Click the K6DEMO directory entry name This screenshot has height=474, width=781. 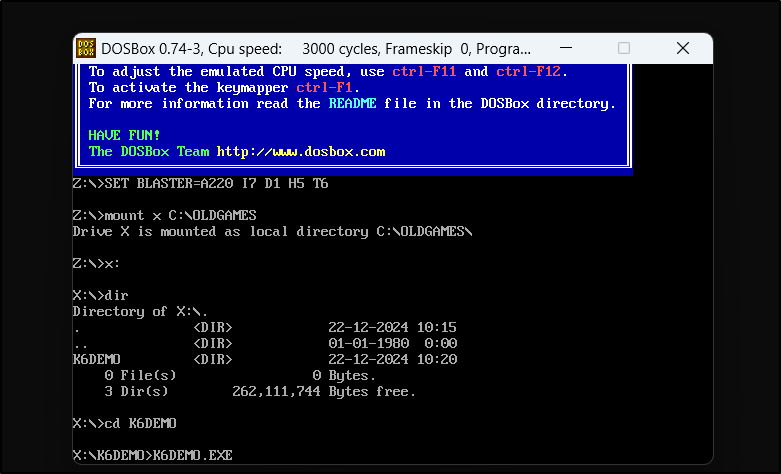click(97, 359)
